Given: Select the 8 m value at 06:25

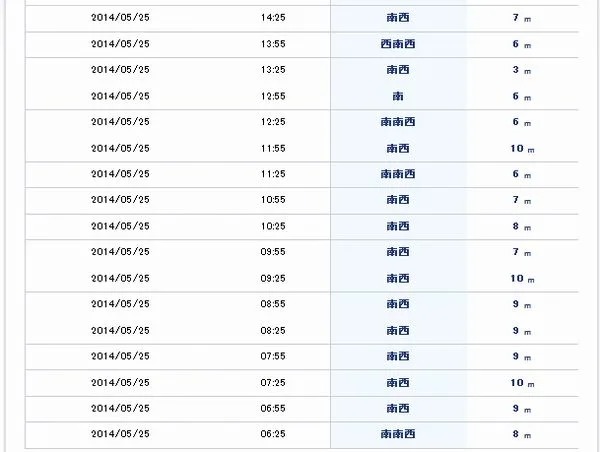Looking at the screenshot, I should [522, 434].
